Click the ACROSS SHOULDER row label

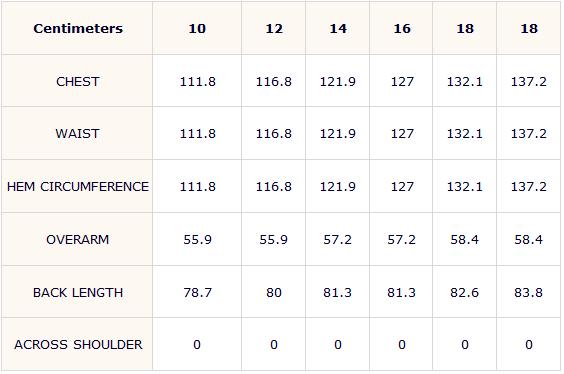click(x=78, y=345)
